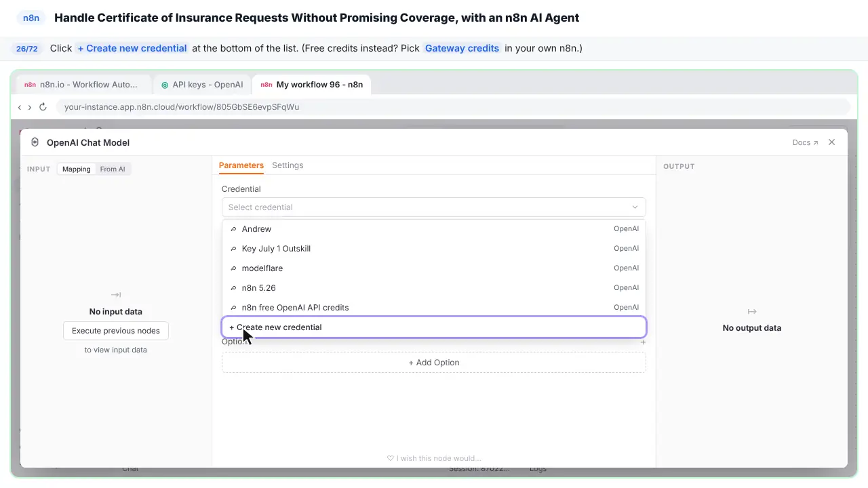Switch to the Settings tab
The width and height of the screenshot is (868, 488).
coord(288,165)
